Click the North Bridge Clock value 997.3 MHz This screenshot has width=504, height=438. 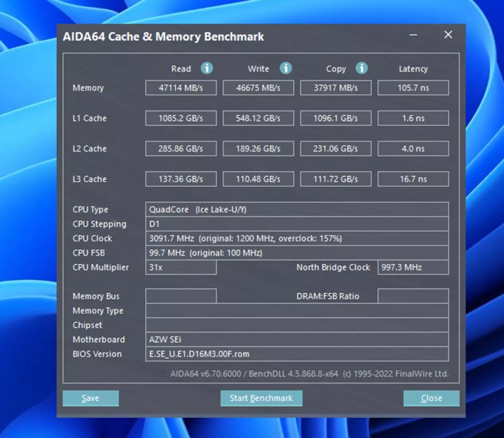click(413, 267)
